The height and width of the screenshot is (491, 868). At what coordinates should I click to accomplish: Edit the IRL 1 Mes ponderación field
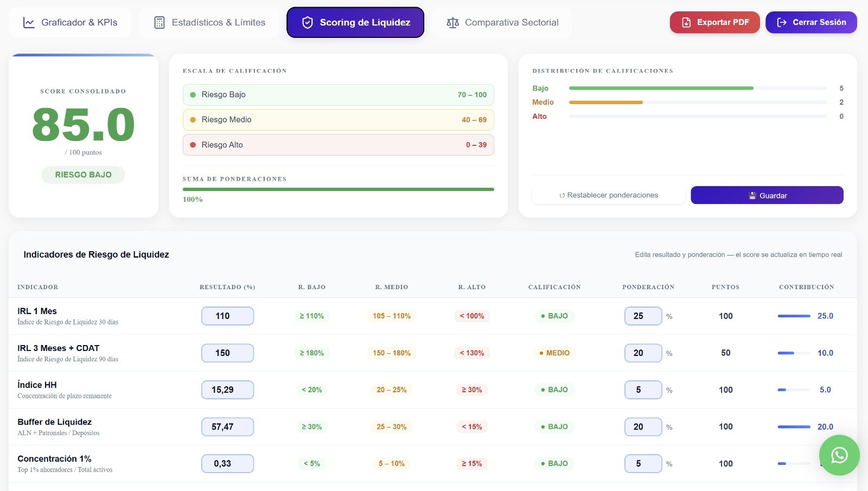(643, 316)
